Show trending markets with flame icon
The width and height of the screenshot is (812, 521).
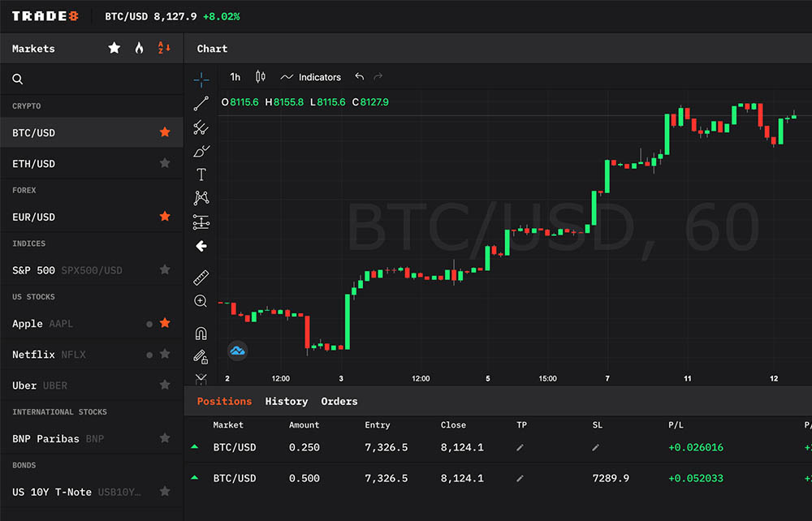[x=139, y=49]
